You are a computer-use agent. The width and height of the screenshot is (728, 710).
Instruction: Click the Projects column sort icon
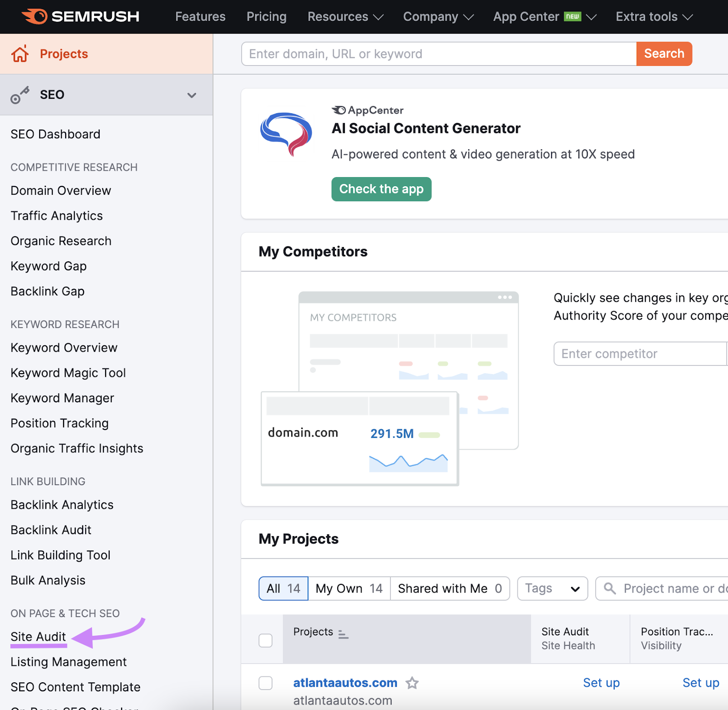tap(344, 634)
